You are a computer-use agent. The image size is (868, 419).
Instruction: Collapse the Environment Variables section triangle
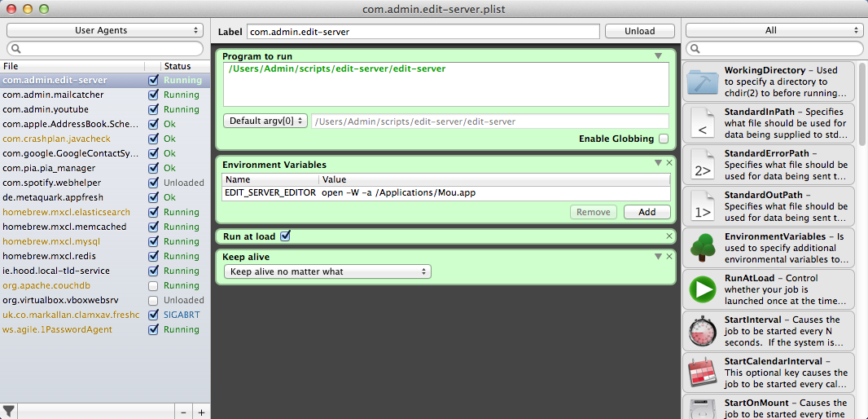coord(658,163)
